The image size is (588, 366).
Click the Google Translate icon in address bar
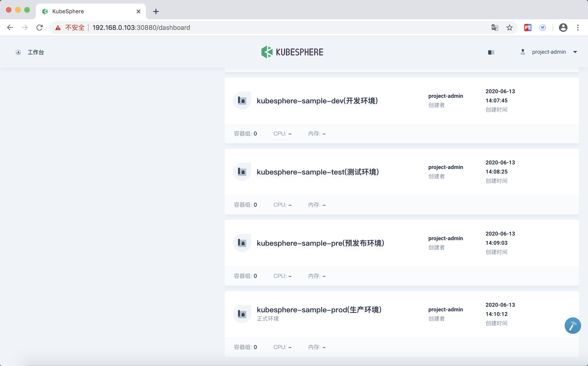point(495,28)
